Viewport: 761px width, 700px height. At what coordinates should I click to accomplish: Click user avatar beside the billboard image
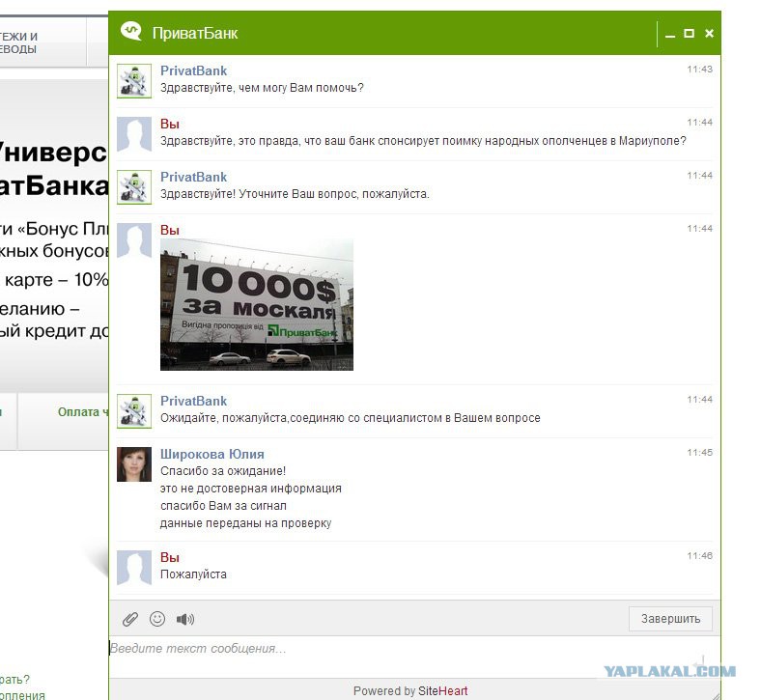[x=134, y=240]
